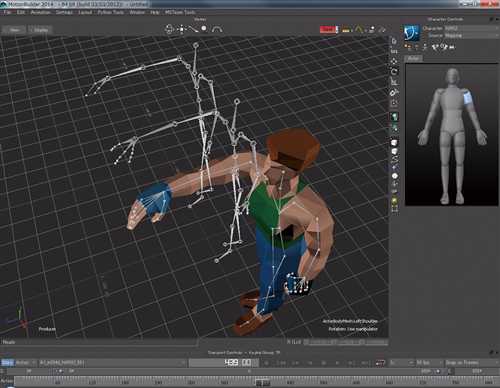500x388 pixels.
Task: Click the red record icon in transport controls
Action: coord(379,363)
